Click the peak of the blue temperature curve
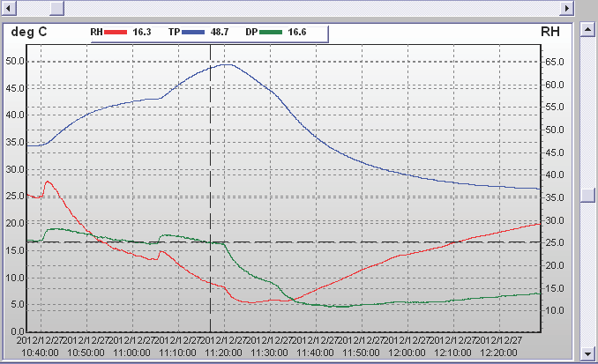This screenshot has width=598, height=364. 226,64
